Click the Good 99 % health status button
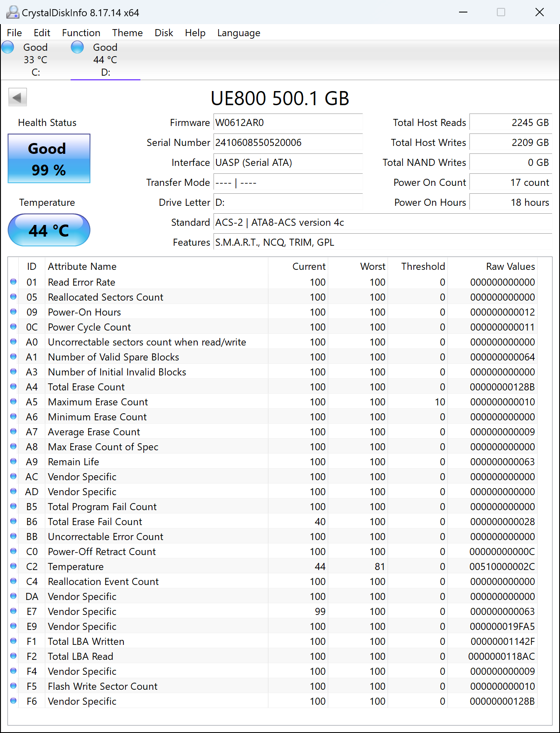Viewport: 560px width, 733px height. tap(49, 158)
